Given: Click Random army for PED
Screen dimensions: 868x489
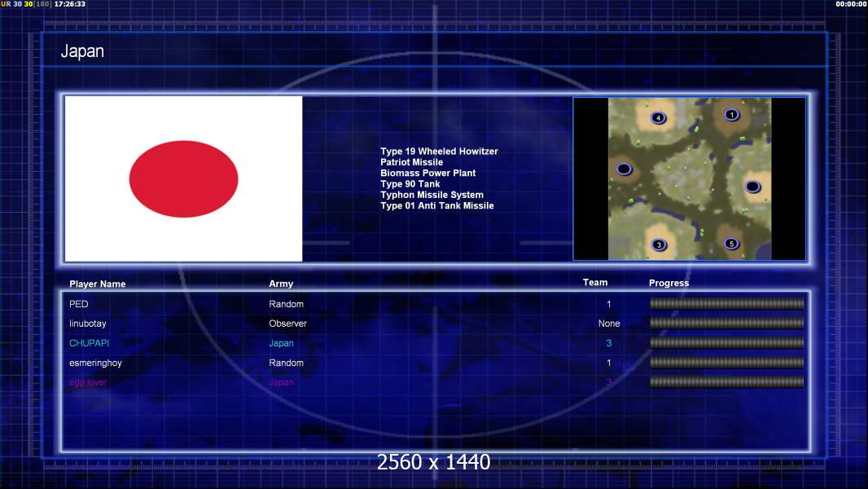Looking at the screenshot, I should pyautogui.click(x=286, y=304).
